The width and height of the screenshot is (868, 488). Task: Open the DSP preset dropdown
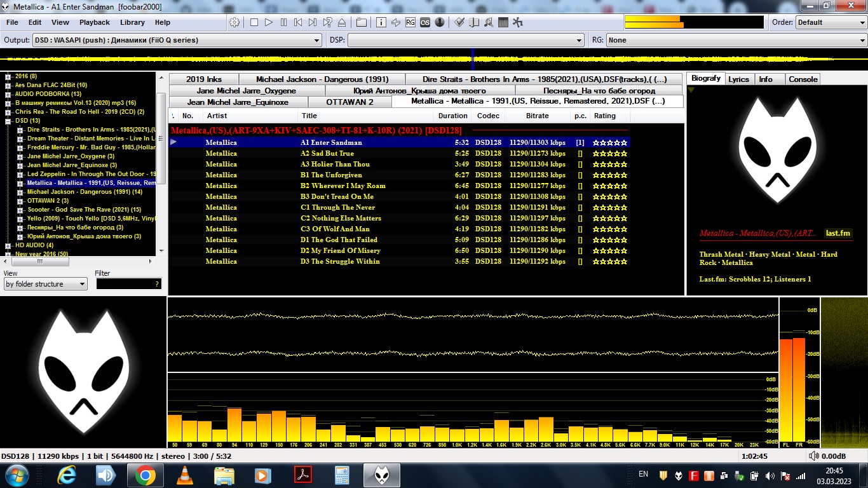click(466, 40)
